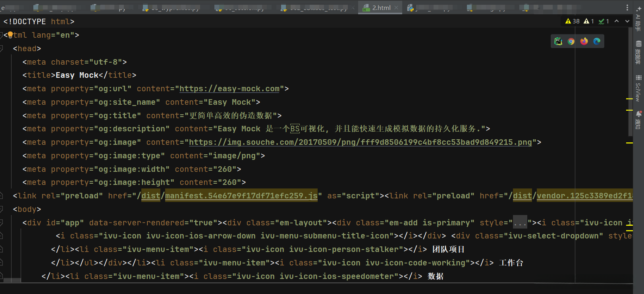Viewport: 644px width, 294px height.
Task: Toggle the fold marker on the 团队项目 line
Action: point(2,249)
